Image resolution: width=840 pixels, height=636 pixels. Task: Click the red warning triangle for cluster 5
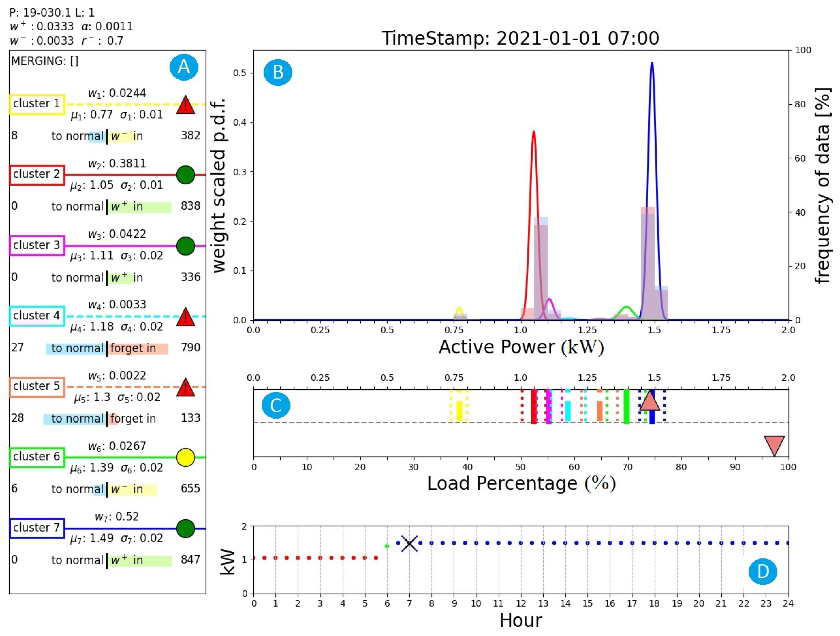click(185, 389)
